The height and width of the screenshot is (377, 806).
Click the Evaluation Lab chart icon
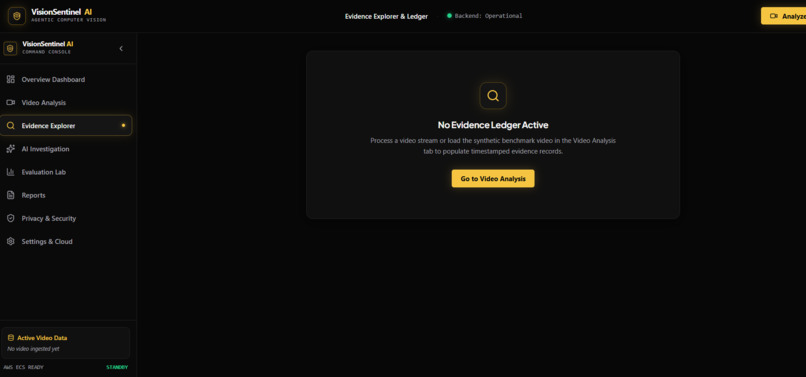click(10, 172)
